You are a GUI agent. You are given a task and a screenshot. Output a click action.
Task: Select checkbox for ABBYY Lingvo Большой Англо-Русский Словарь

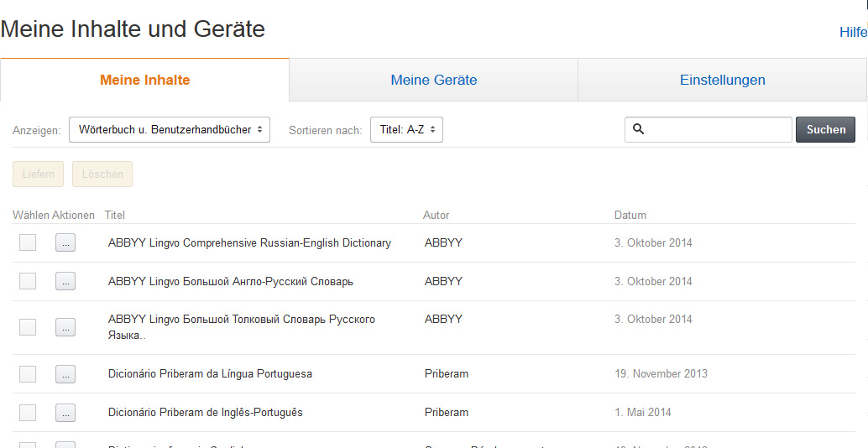click(28, 281)
